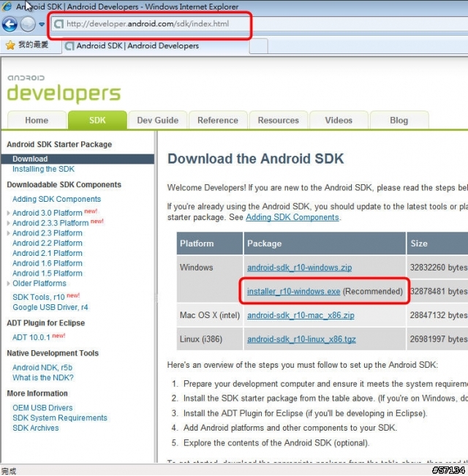
Task: Click the 28847132 bytes size cell
Action: (x=437, y=315)
